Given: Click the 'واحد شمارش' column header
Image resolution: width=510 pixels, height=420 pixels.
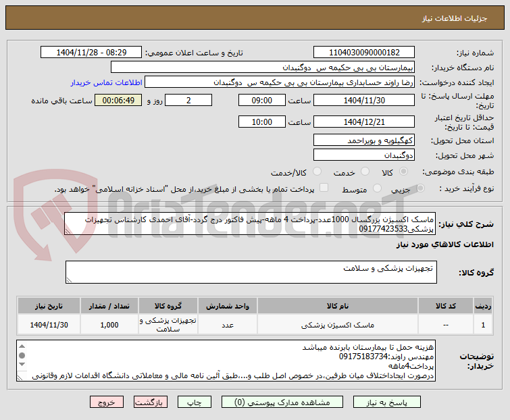Looking at the screenshot, I should coord(228,306).
